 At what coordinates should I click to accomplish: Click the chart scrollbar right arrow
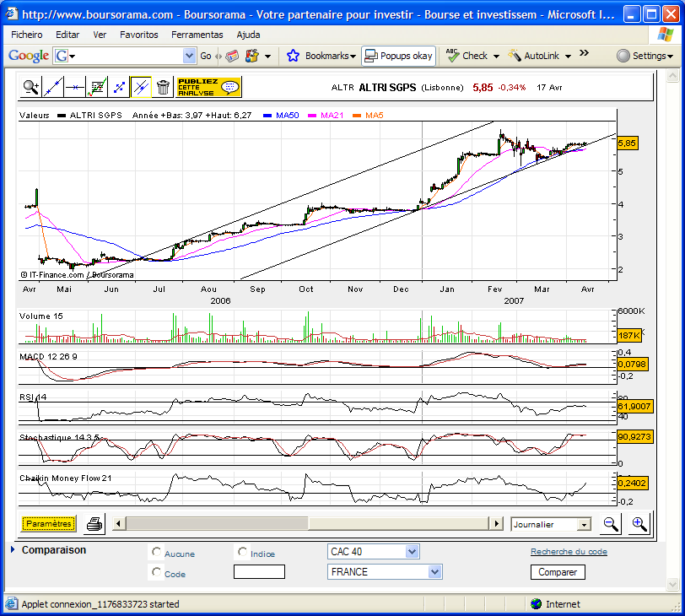click(x=496, y=523)
